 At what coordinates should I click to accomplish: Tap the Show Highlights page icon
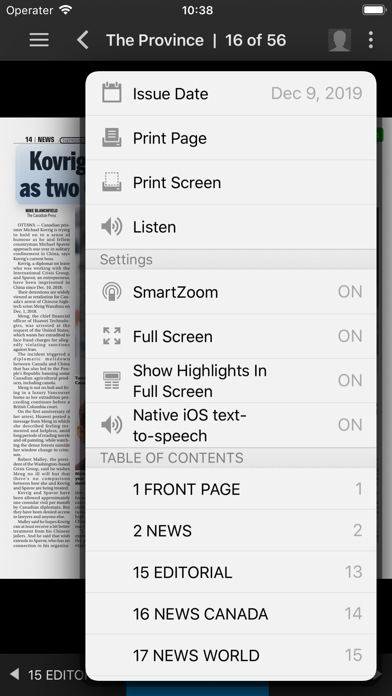[111, 380]
